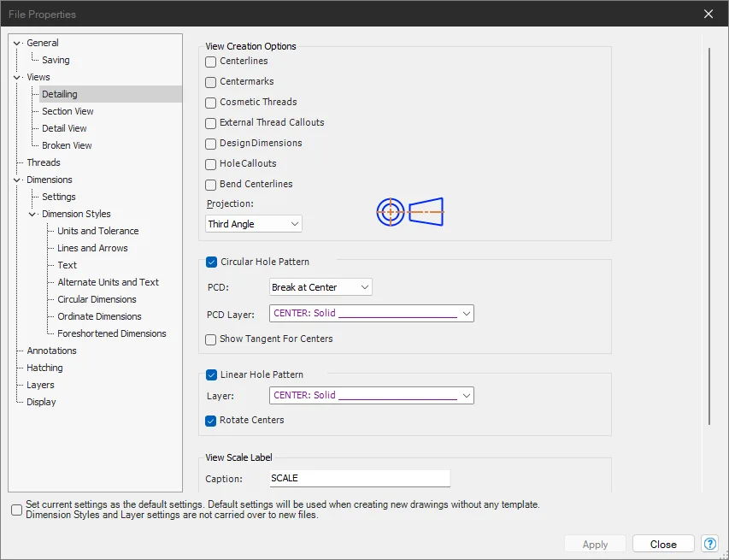Open the PCD Break at Center dropdown

(x=320, y=287)
